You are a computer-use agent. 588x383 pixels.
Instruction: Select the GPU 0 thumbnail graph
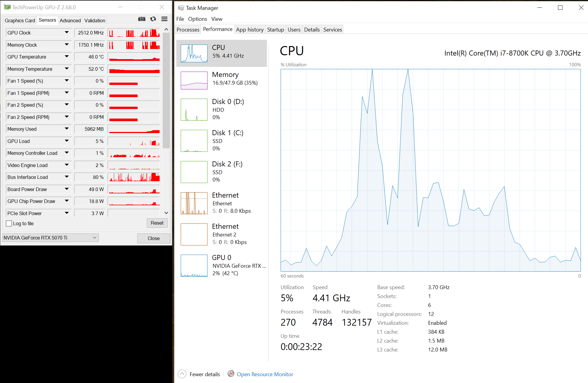(x=194, y=266)
